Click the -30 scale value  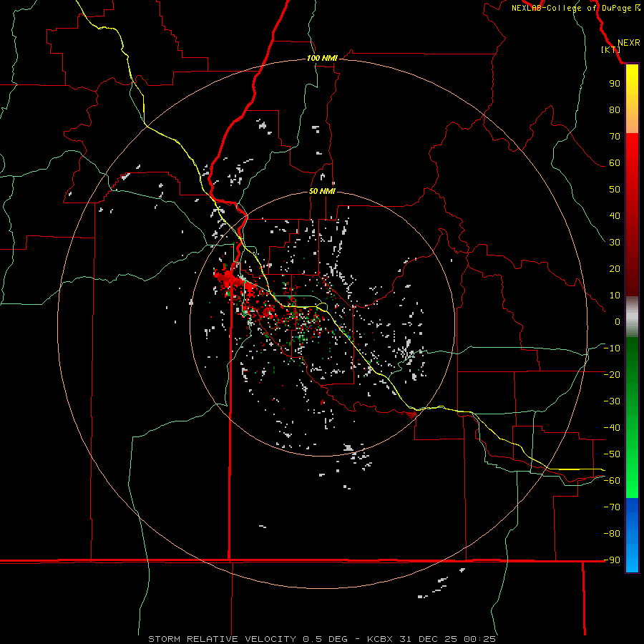(x=612, y=401)
